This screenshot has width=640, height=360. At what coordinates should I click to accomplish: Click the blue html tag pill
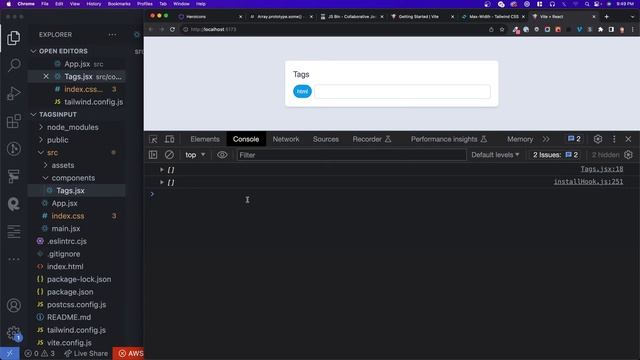tap(302, 91)
